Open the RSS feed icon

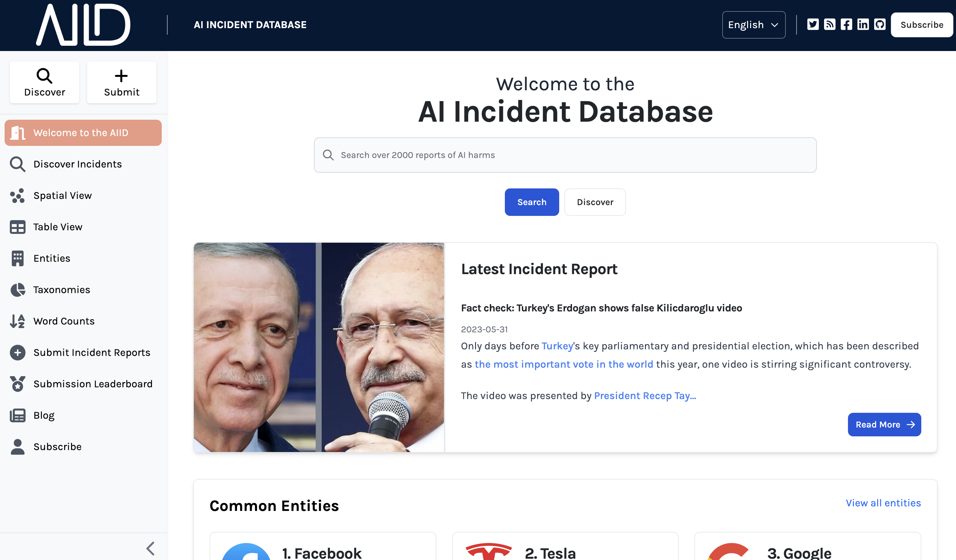point(829,25)
